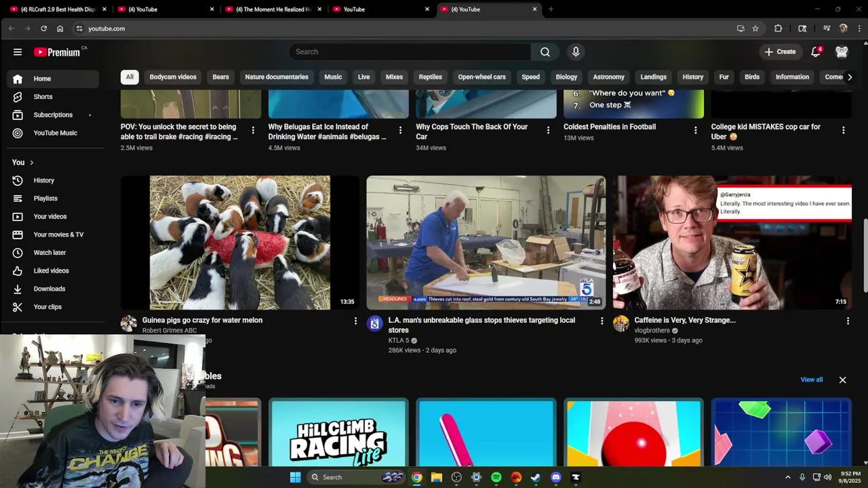Open the Windows Start menu

[295, 477]
